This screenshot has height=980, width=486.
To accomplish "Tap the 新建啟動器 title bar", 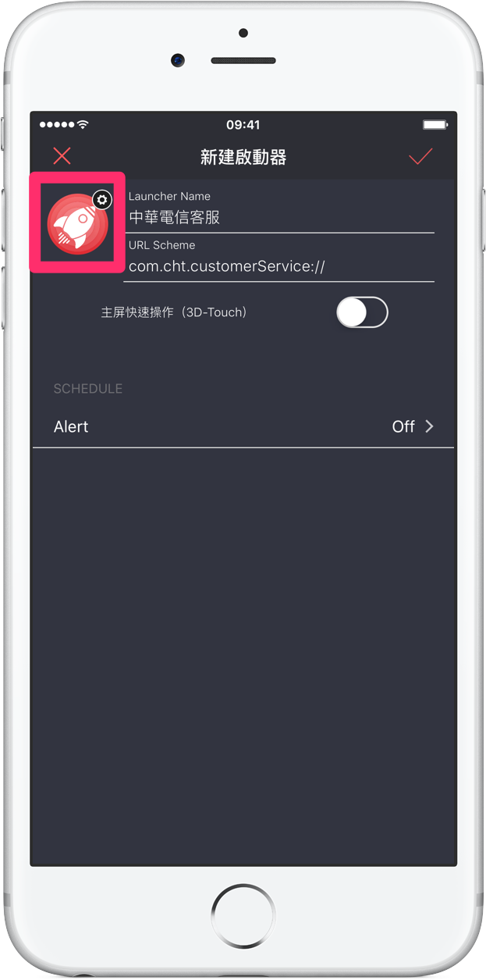I will [x=243, y=157].
